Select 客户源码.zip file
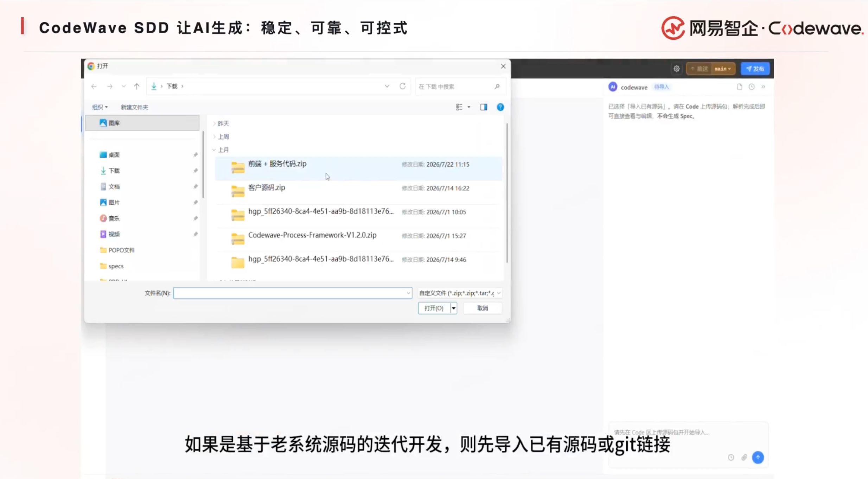The height and width of the screenshot is (479, 868). (x=358, y=192)
